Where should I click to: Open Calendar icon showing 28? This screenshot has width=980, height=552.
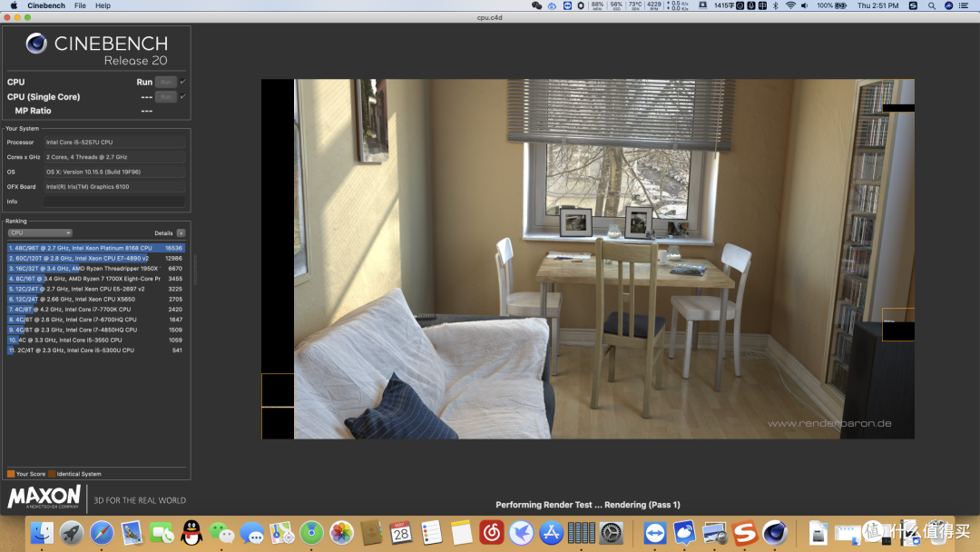pyautogui.click(x=401, y=533)
